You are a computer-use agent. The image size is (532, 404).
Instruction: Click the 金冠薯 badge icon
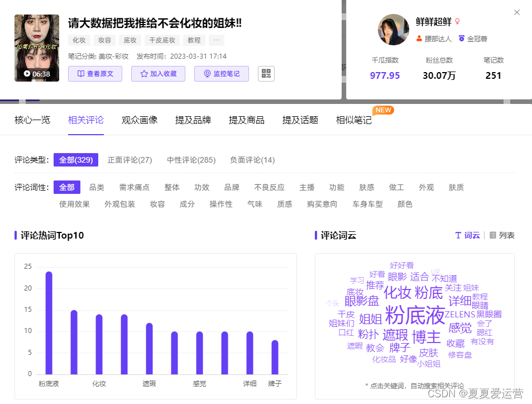coord(462,39)
